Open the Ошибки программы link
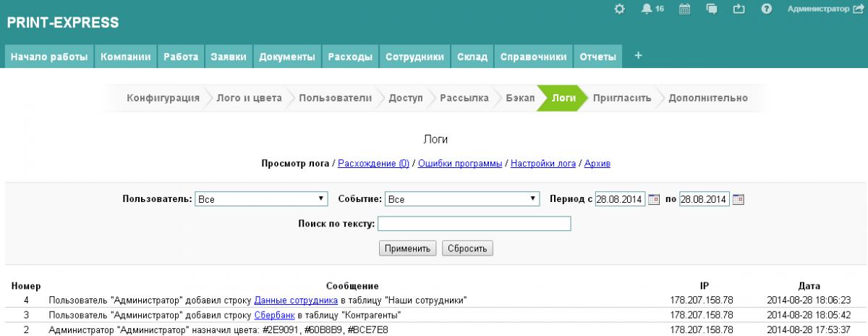The height and width of the screenshot is (336, 868). click(x=460, y=164)
